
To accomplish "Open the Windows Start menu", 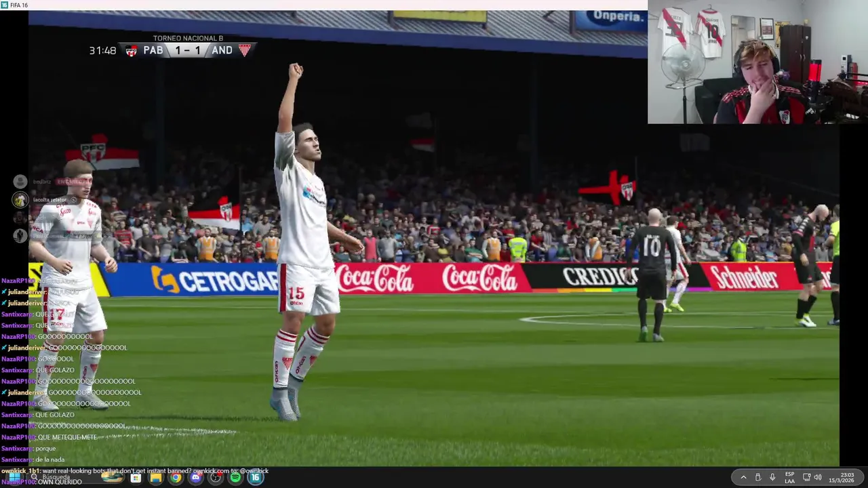I will pos(14,477).
